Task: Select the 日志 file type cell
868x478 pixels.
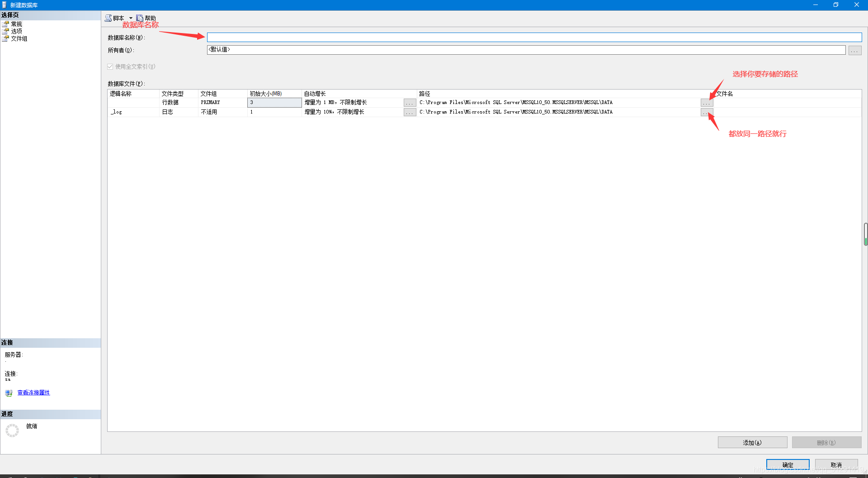Action: click(x=179, y=112)
